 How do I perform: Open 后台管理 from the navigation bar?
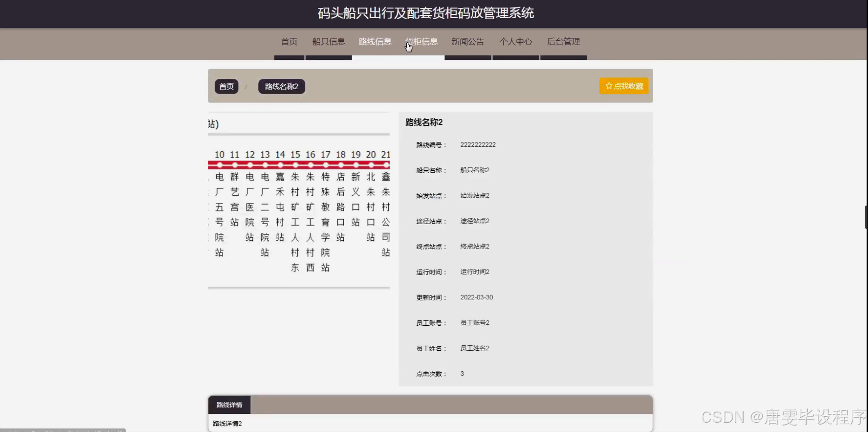(563, 42)
